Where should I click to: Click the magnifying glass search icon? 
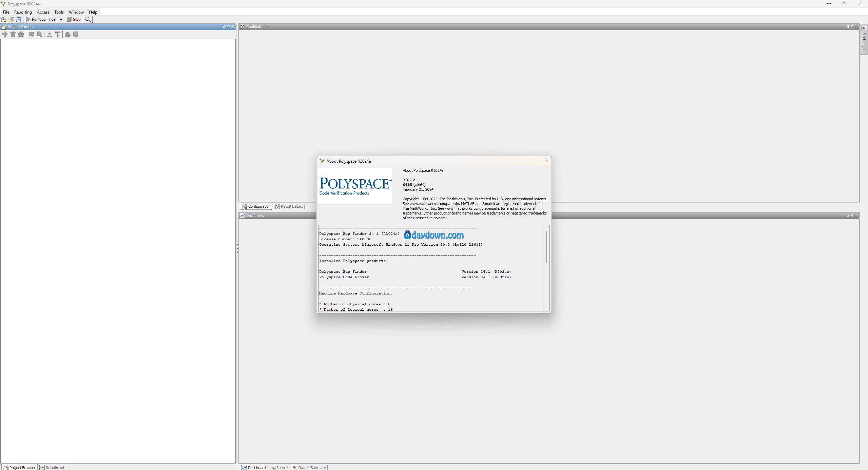88,19
